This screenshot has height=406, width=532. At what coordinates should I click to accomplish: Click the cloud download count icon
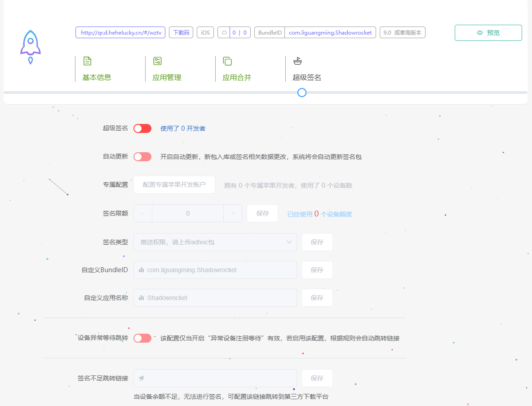(x=224, y=33)
